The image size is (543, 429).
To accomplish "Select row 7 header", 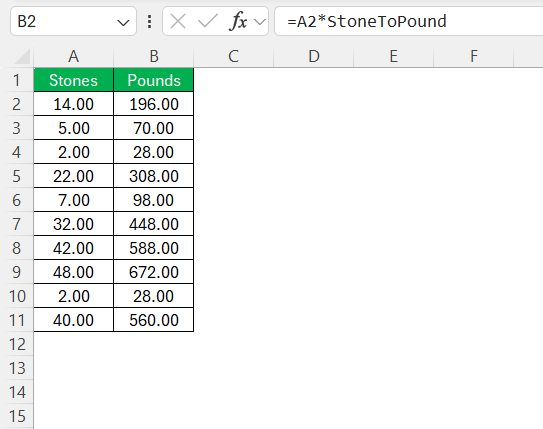I will (x=17, y=224).
